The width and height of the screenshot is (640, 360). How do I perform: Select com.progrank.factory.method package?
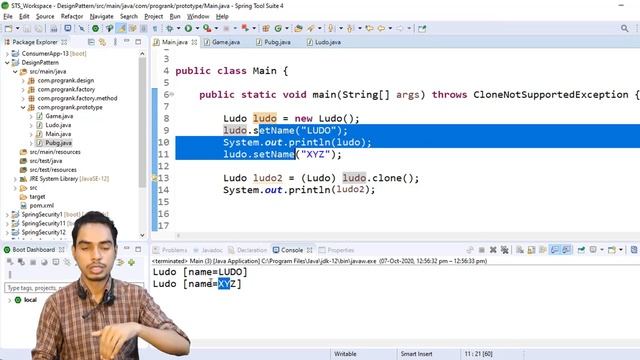77,98
